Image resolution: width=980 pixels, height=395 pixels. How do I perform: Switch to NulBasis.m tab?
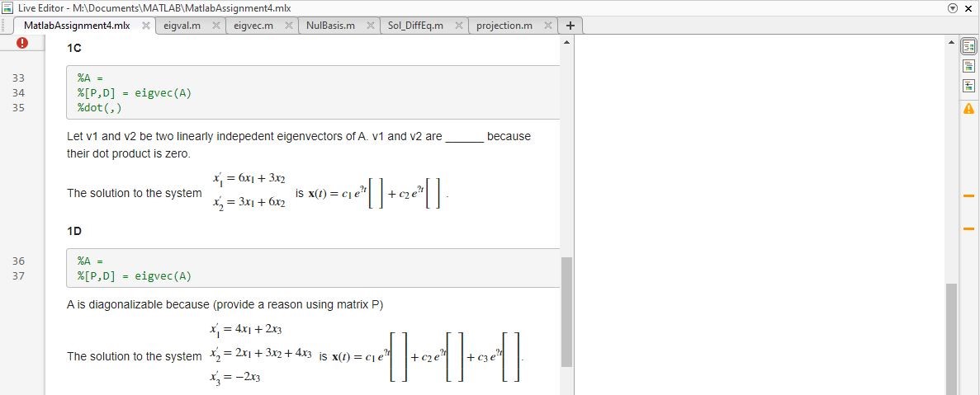pos(330,26)
